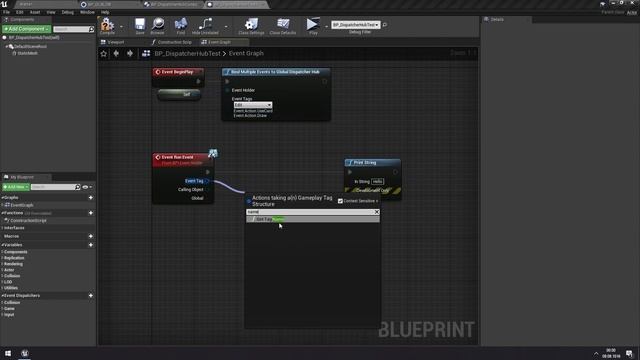Open the File menu

click(x=7, y=12)
